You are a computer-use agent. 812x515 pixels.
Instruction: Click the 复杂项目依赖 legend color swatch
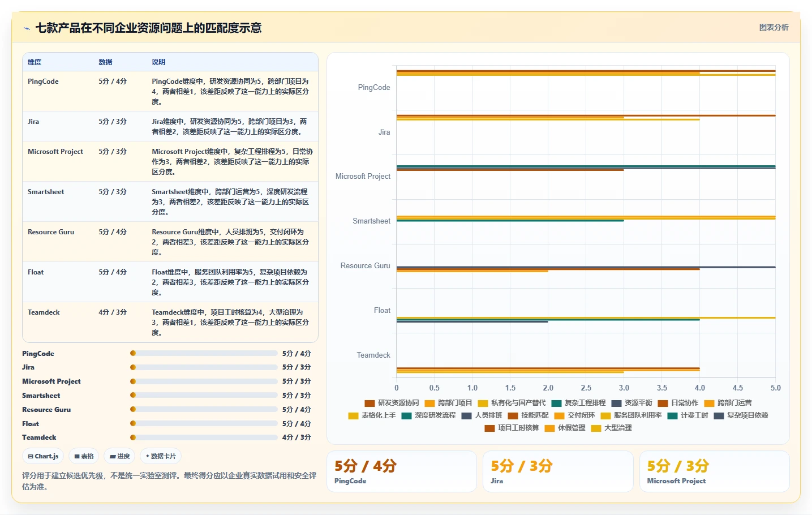719,416
